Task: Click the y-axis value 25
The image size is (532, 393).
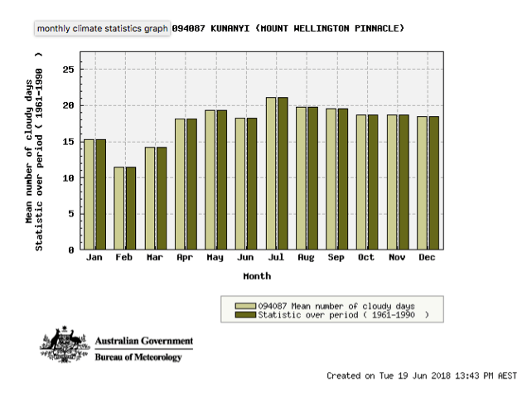Action: coord(68,70)
